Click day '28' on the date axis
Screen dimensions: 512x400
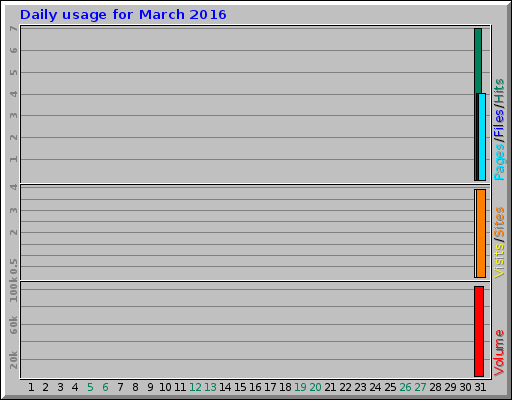click(435, 387)
